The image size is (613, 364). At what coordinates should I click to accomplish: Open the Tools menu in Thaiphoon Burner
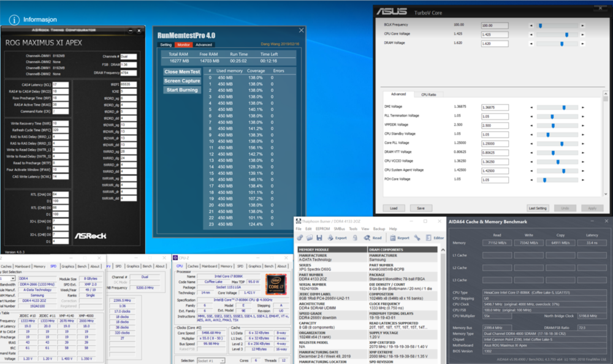[x=353, y=229]
